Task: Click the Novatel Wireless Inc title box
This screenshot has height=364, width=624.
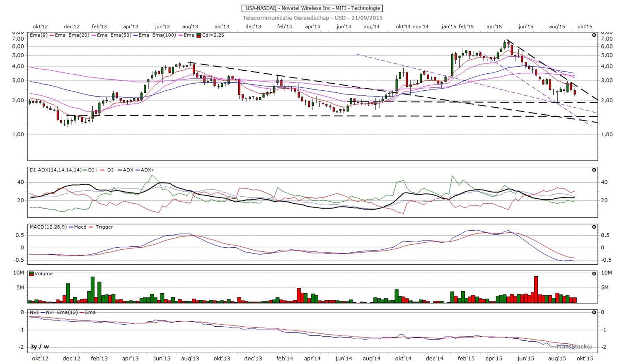Action: tap(312, 8)
